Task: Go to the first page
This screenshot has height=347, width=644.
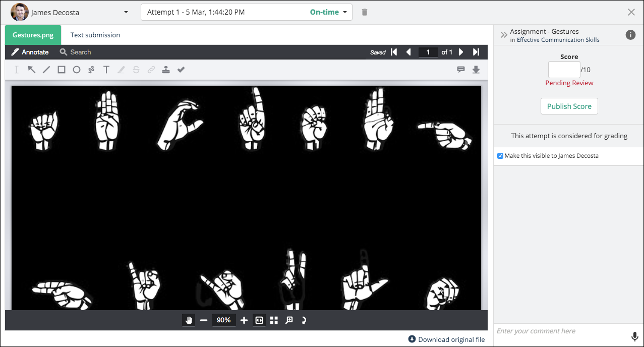Action: [394, 52]
